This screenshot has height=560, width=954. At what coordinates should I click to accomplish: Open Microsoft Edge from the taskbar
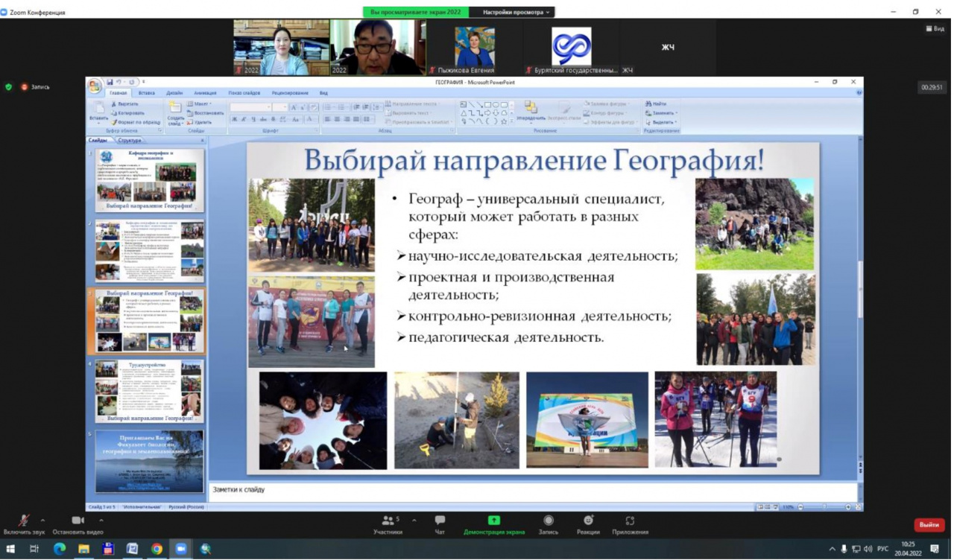[x=60, y=549]
